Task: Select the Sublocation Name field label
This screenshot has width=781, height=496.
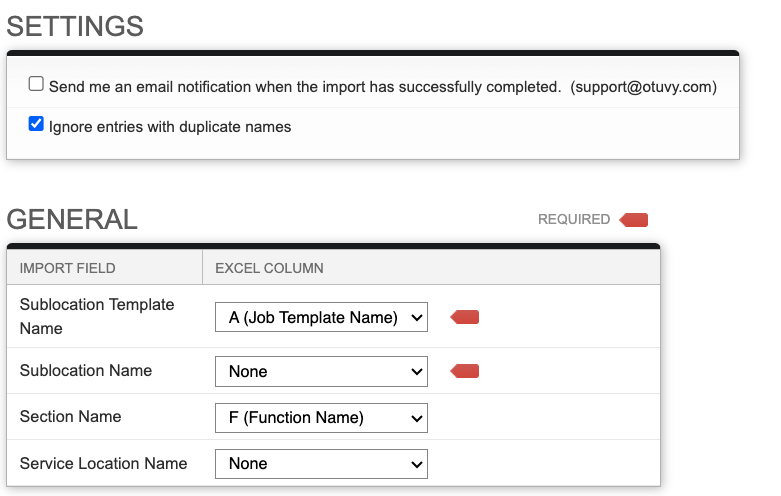Action: point(86,371)
